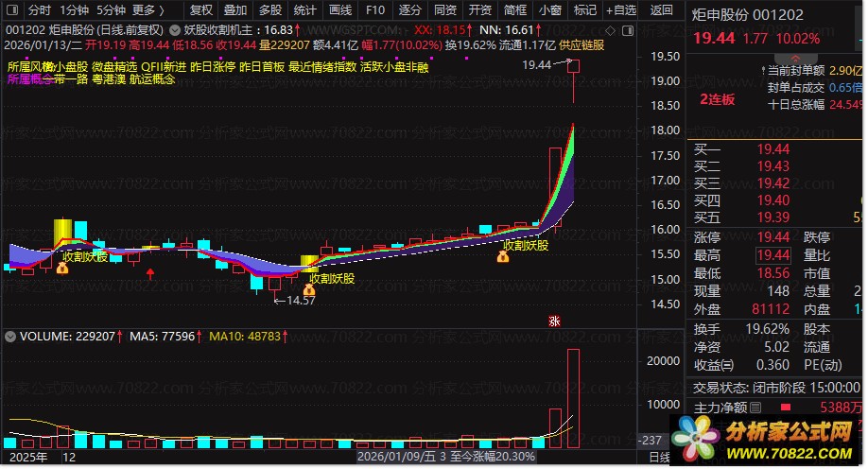Viewport: 868px width, 469px height.
Task: Click the 2连板 label
Action: click(x=718, y=99)
